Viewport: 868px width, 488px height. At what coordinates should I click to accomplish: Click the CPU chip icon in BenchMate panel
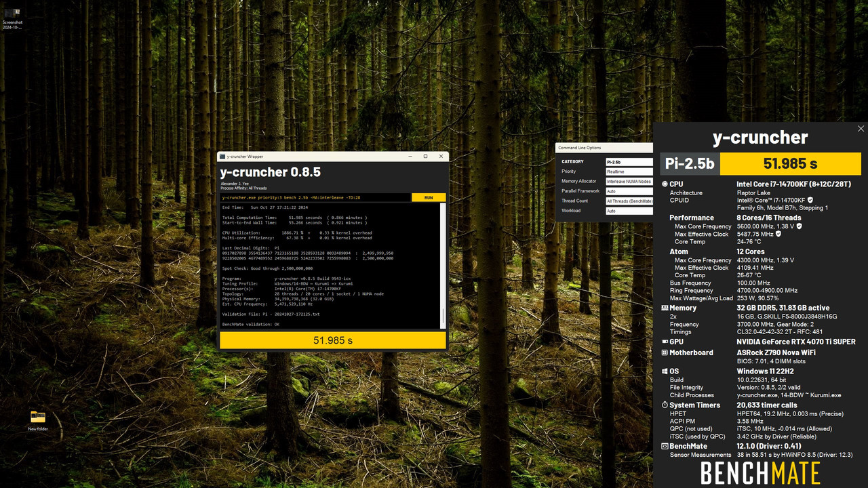pos(665,184)
